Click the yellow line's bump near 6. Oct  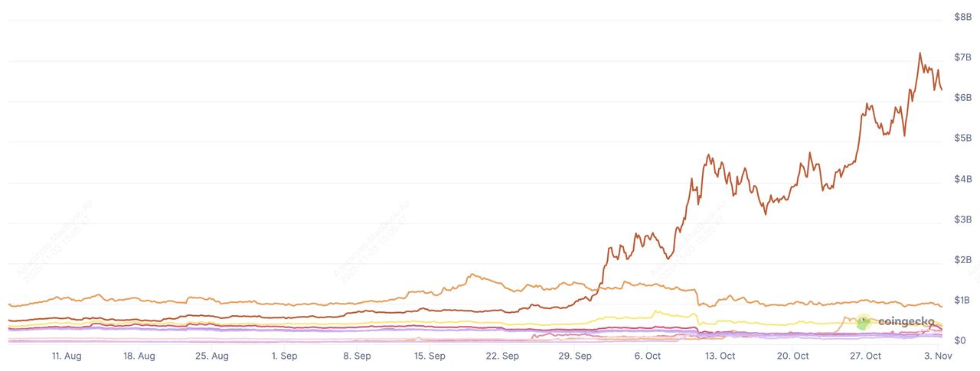(x=657, y=311)
